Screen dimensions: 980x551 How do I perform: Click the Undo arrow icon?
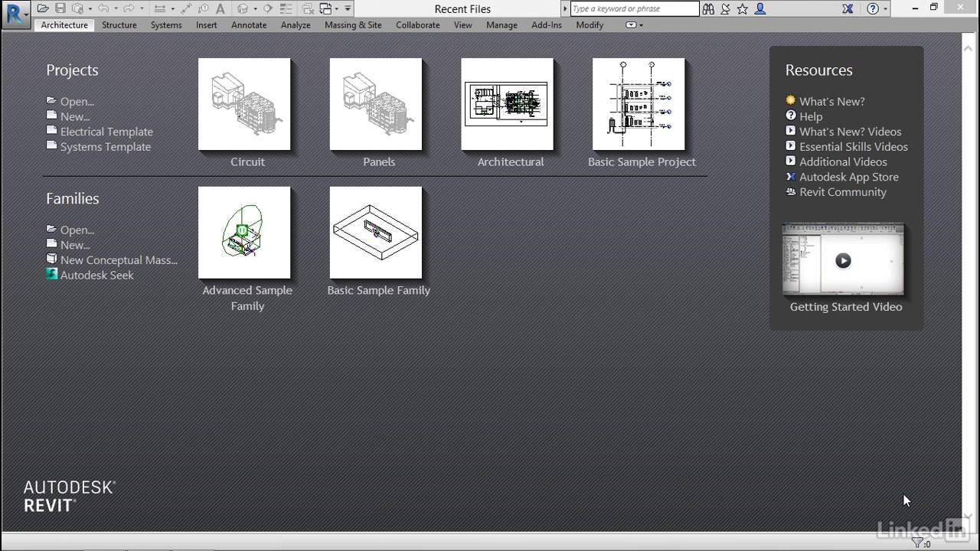pos(103,8)
